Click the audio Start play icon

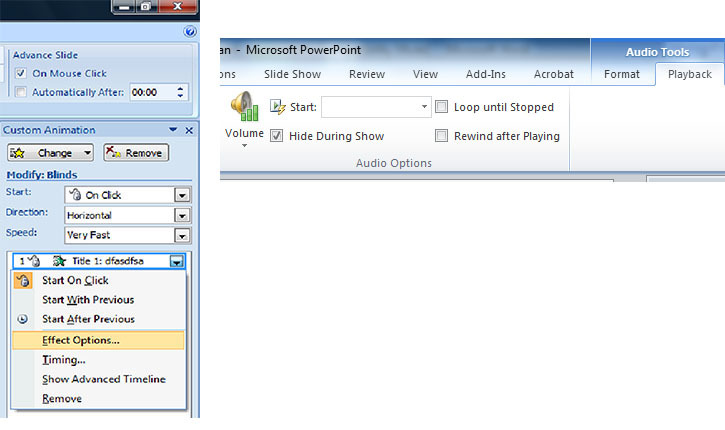tap(277, 107)
